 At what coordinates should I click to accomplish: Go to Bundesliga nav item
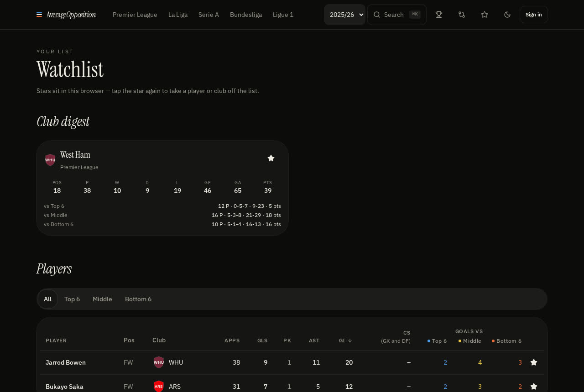(x=246, y=15)
